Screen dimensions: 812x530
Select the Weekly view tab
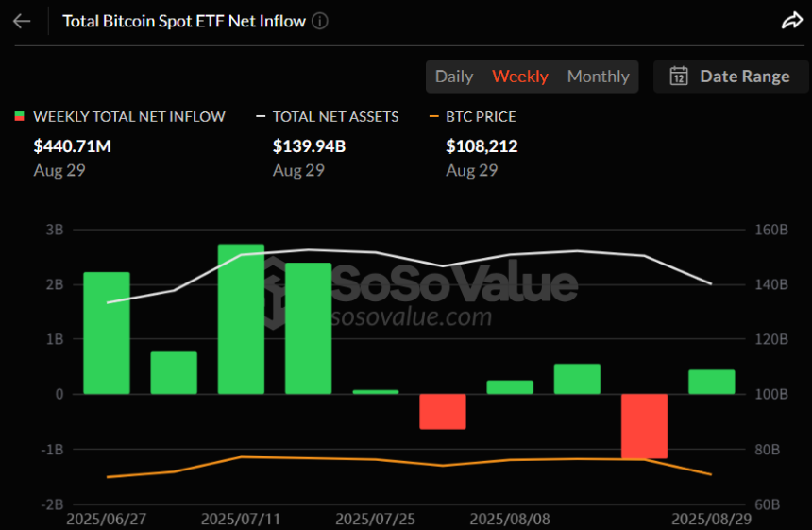pyautogui.click(x=520, y=77)
